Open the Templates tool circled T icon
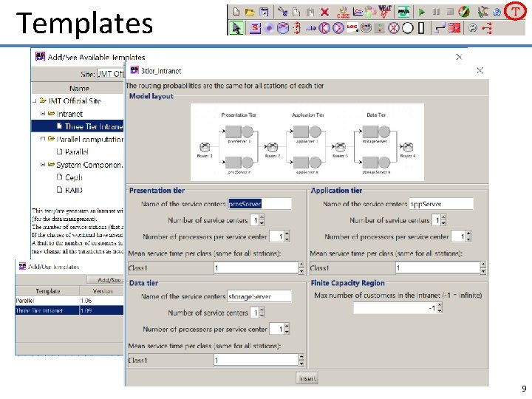Image resolution: width=532 pixels, height=399 pixels. (515, 12)
